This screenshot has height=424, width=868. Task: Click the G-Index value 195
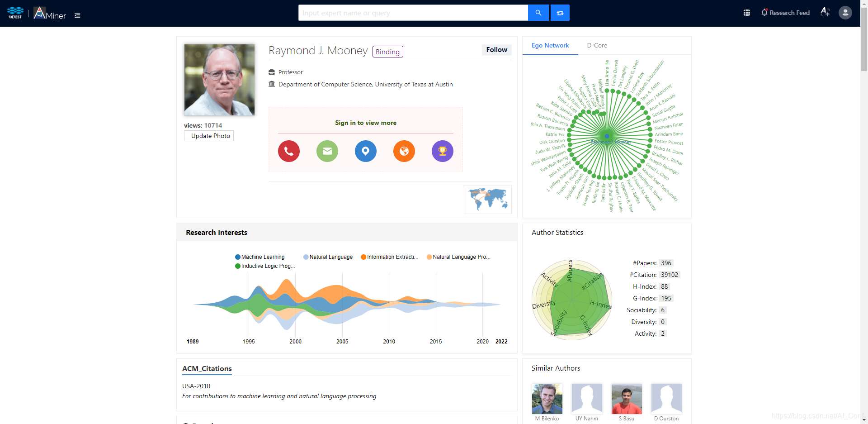click(x=666, y=298)
